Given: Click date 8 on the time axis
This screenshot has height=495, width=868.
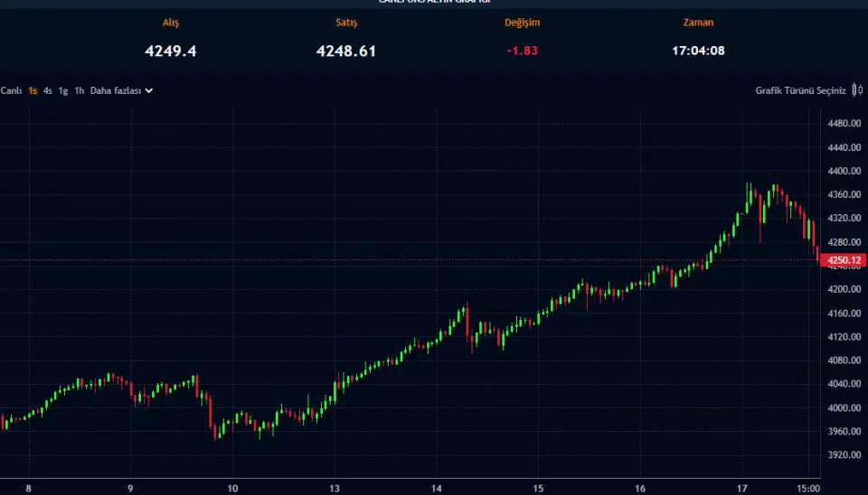Looking at the screenshot, I should [29, 487].
